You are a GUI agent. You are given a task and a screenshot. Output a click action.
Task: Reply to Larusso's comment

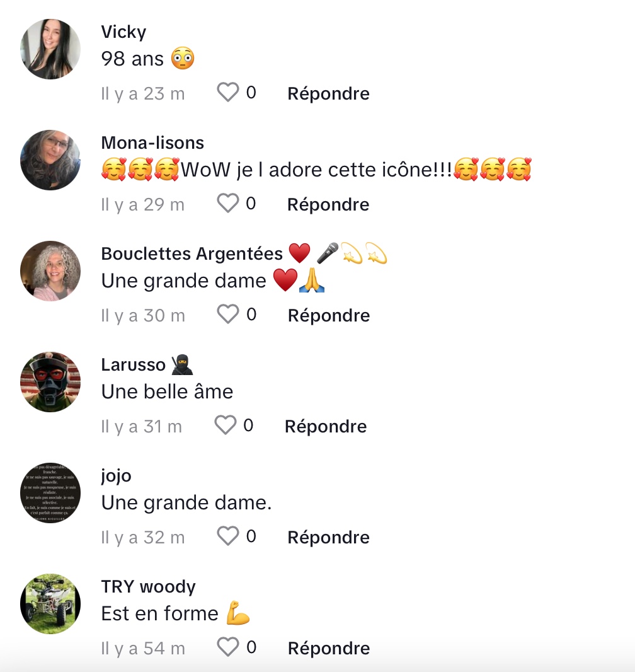326,426
